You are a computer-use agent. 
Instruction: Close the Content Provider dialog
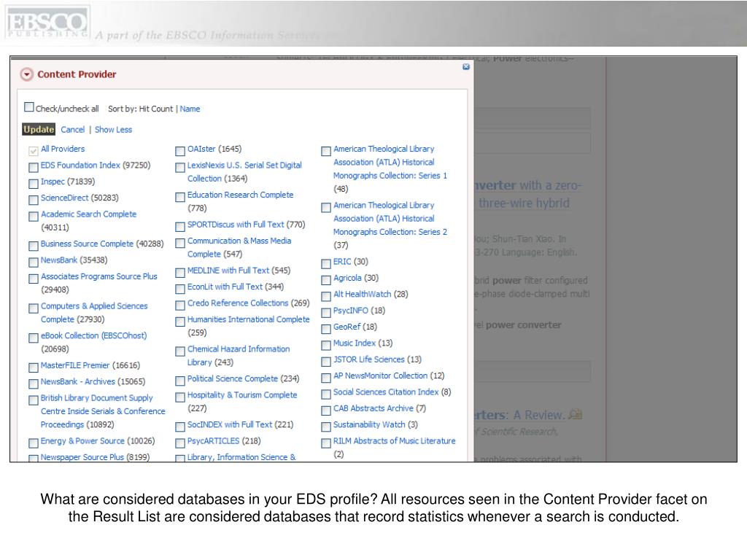(466, 66)
